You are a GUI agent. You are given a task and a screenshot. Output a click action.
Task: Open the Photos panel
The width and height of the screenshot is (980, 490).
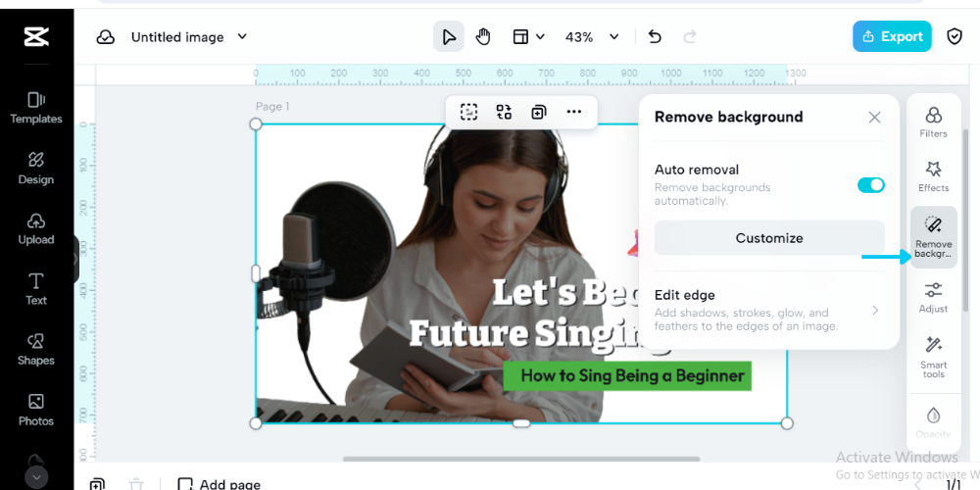point(36,411)
